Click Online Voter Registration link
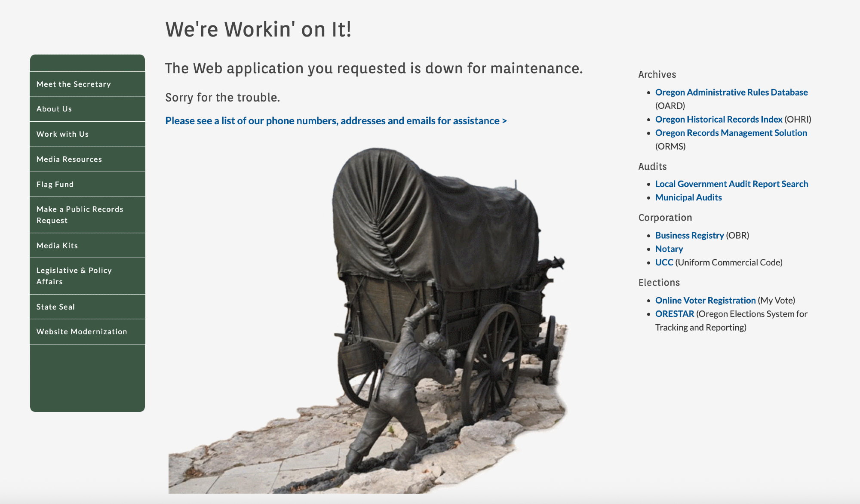860x504 pixels. tap(705, 300)
